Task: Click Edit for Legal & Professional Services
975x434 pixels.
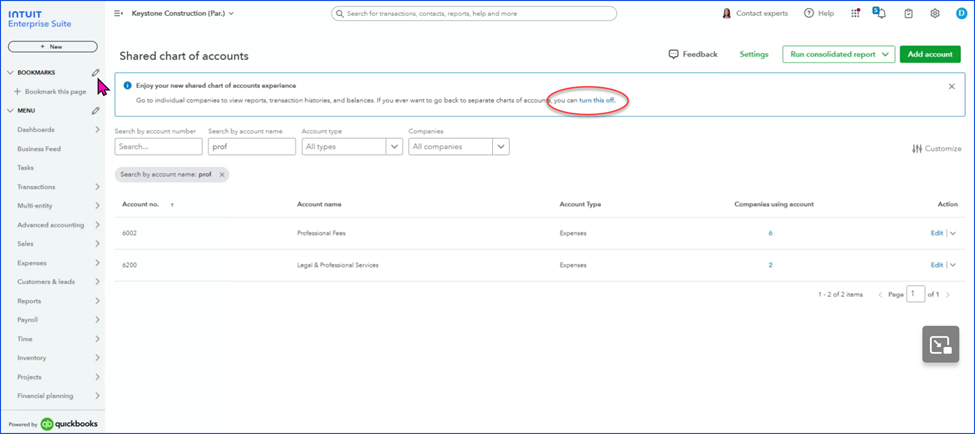Action: 936,265
